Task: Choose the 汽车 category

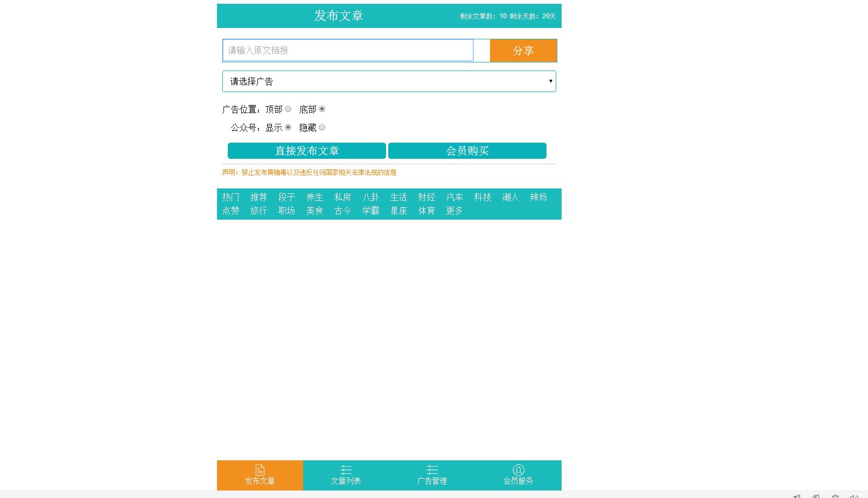Action: click(x=455, y=197)
